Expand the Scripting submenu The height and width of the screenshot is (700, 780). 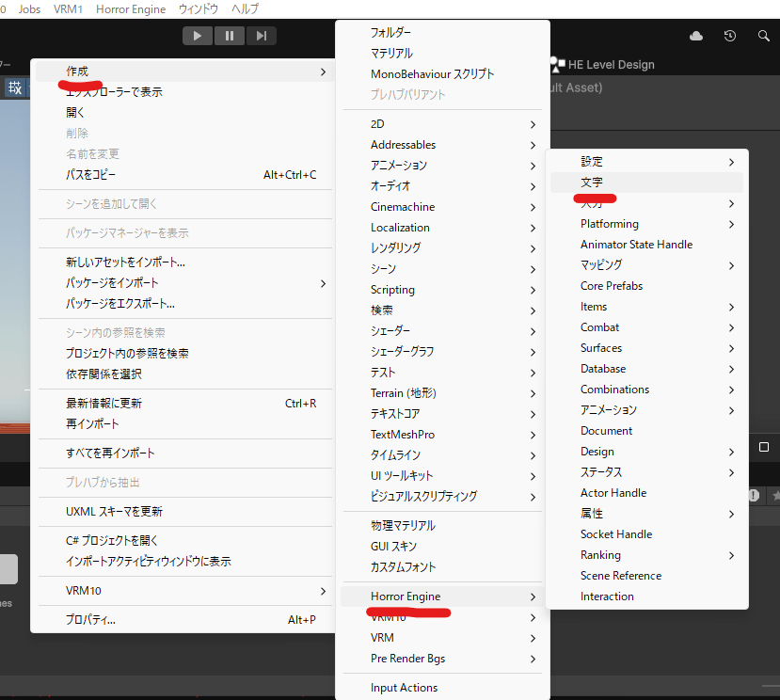tap(443, 290)
